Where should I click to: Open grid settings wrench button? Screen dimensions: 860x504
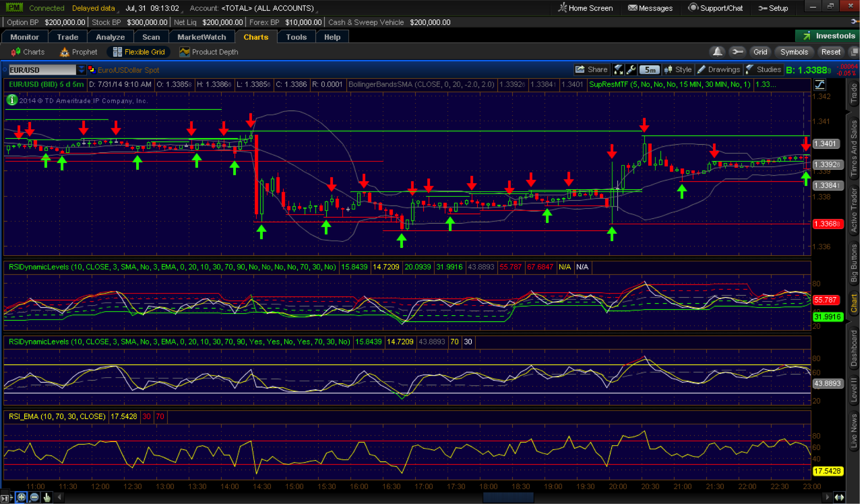click(738, 52)
